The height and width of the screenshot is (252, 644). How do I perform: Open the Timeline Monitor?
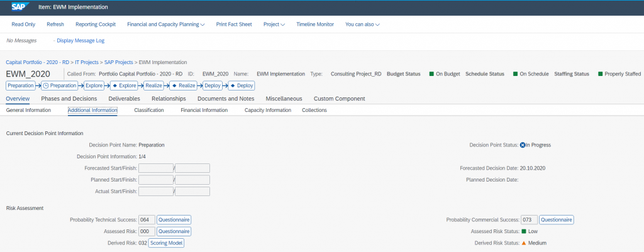[x=315, y=25]
